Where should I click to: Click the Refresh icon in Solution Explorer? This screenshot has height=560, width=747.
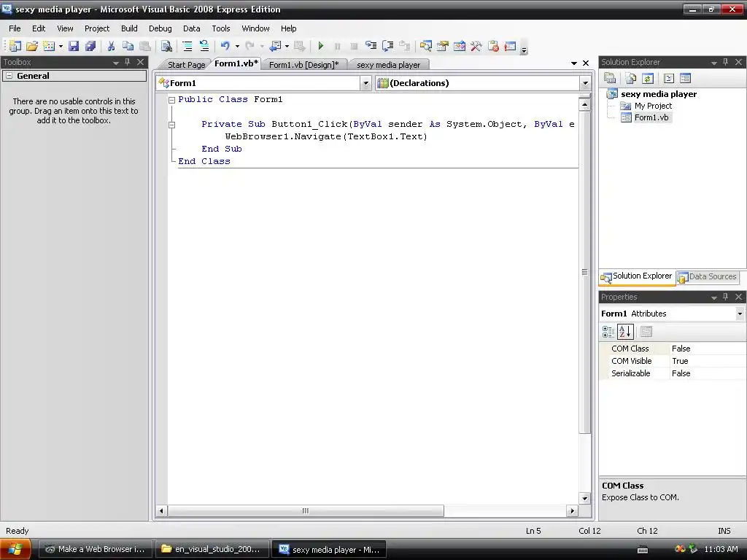pyautogui.click(x=648, y=78)
